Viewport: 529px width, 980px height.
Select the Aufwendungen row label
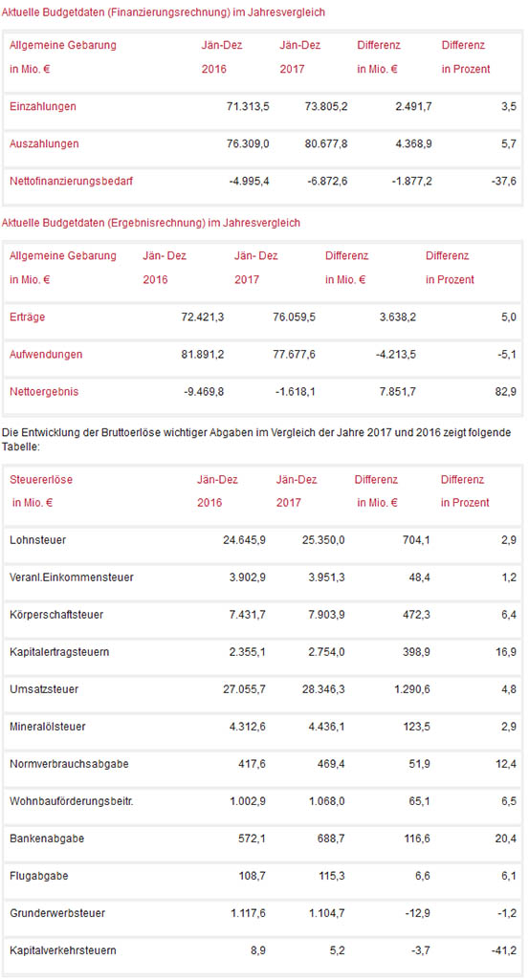(46, 355)
